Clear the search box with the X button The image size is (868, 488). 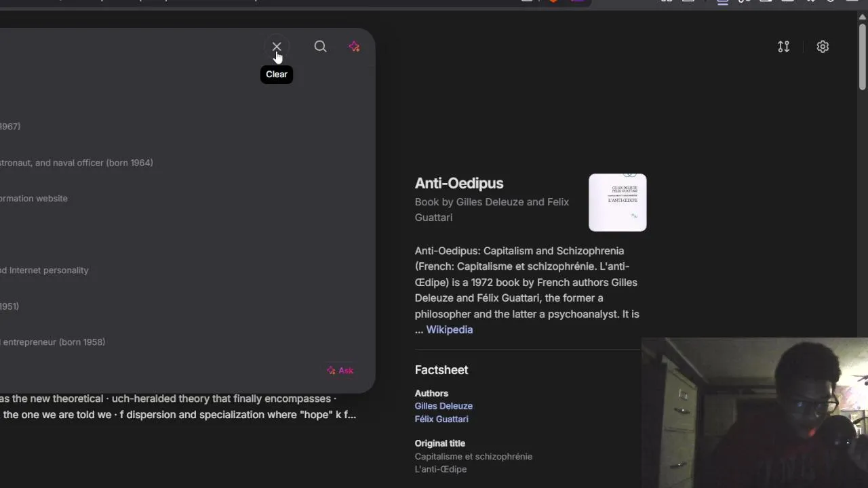pyautogui.click(x=277, y=47)
